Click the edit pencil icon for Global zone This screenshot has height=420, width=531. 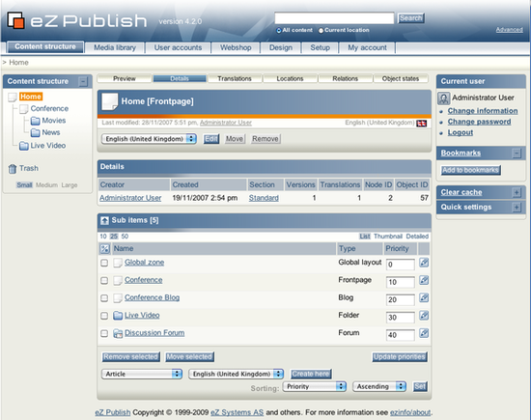coord(424,263)
